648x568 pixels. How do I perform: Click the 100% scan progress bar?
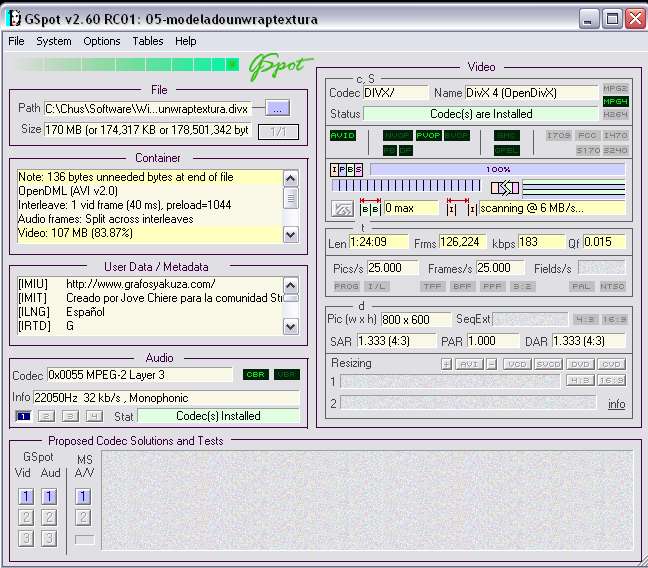498,169
